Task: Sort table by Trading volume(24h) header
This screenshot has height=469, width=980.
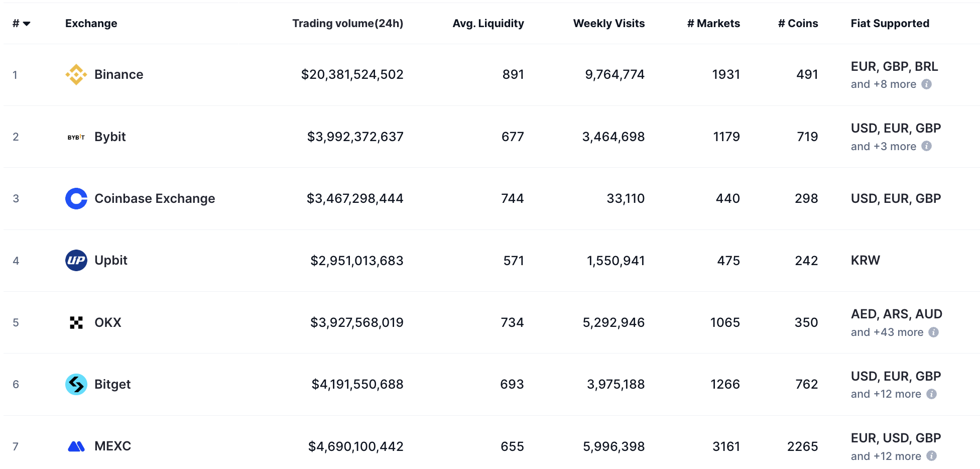Action: point(347,24)
